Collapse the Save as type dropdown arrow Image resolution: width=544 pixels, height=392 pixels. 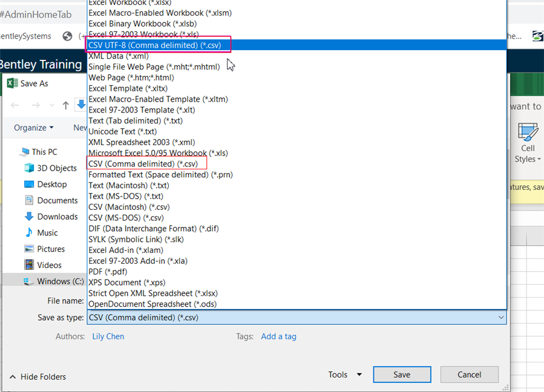pyautogui.click(x=500, y=318)
